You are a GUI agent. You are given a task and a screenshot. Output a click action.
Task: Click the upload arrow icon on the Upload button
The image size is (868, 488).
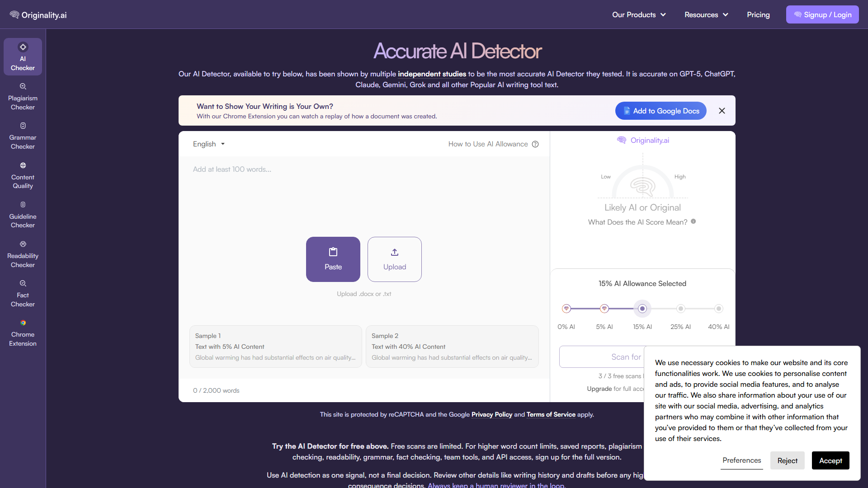point(395,252)
